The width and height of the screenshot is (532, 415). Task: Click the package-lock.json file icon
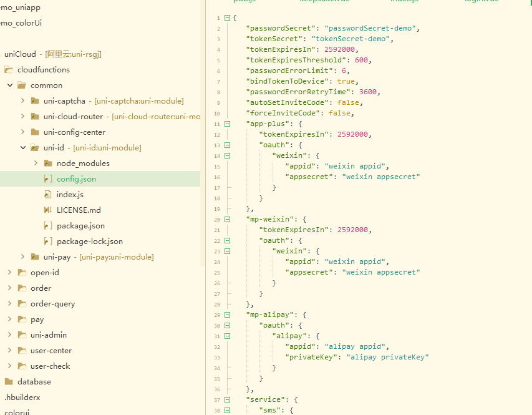pos(48,242)
